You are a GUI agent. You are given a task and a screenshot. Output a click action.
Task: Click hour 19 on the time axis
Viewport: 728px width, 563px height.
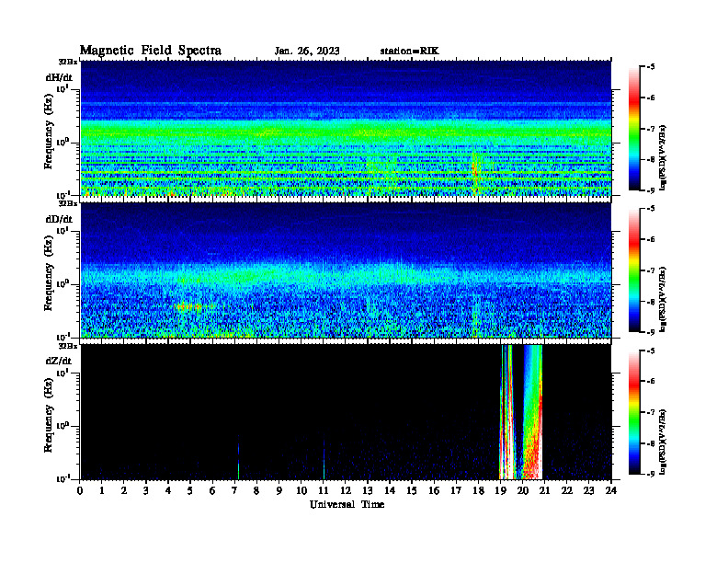point(500,490)
